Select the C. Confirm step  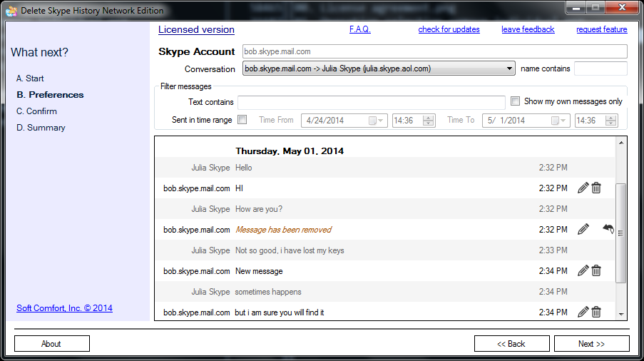[x=36, y=111]
